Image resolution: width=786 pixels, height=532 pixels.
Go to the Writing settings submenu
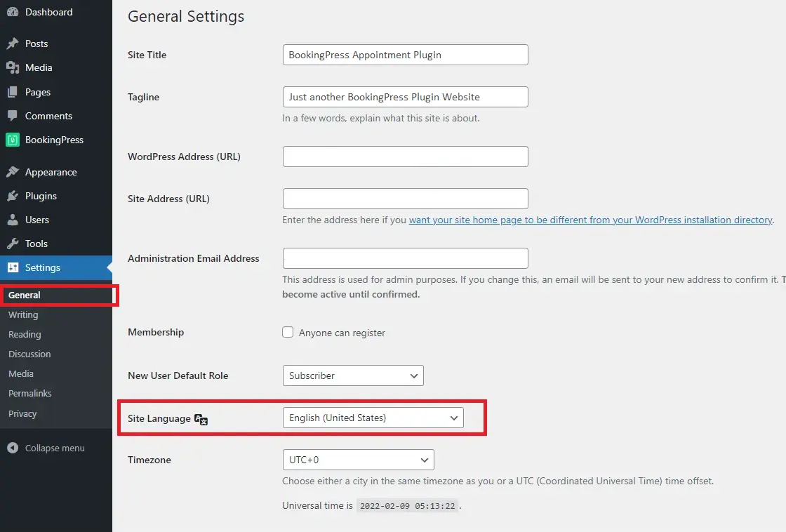tap(23, 315)
